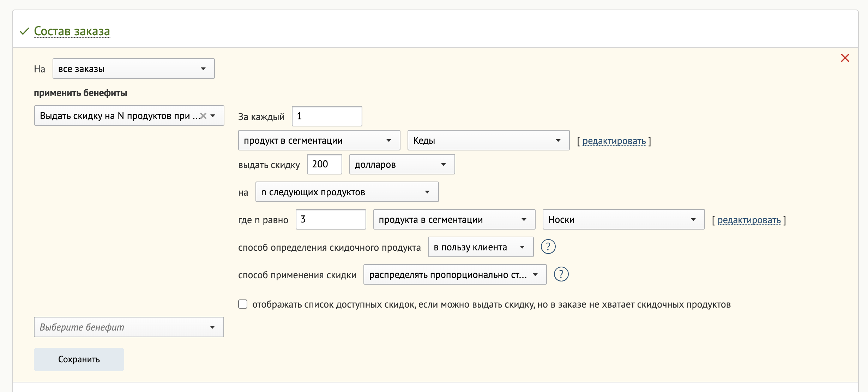The width and height of the screenshot is (868, 392).
Task: Click the 'применить бенефиты' heading
Action: click(x=80, y=93)
